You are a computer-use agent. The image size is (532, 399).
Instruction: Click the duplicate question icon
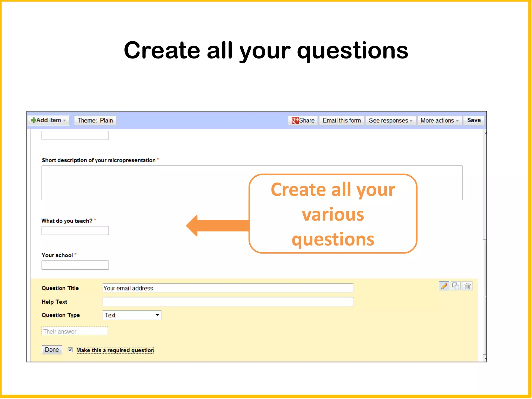tap(456, 286)
